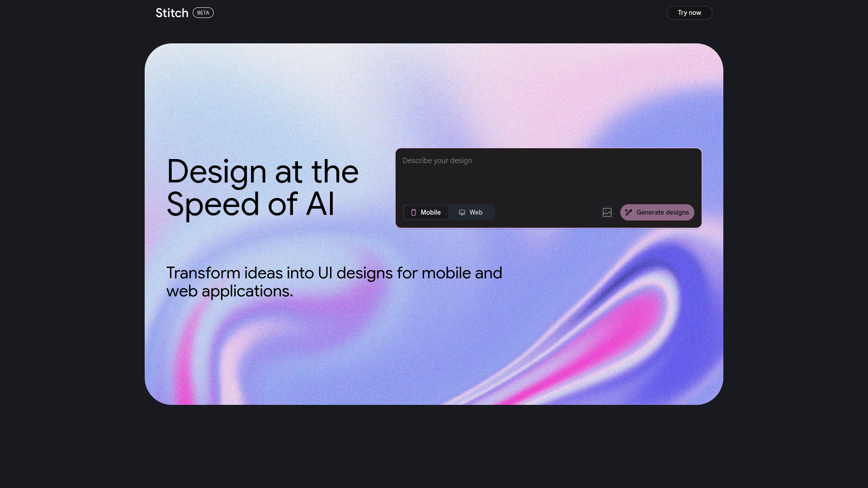Click the magic wand icon on Generate designs

click(629, 212)
